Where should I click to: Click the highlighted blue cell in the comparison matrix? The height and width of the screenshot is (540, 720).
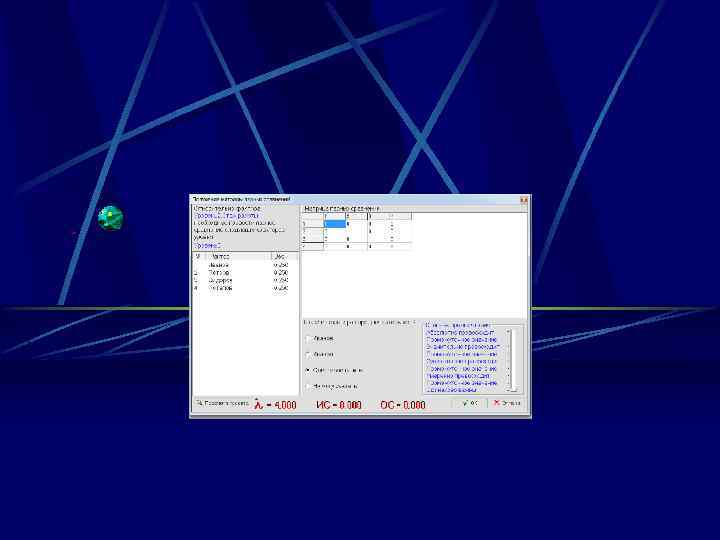335,224
